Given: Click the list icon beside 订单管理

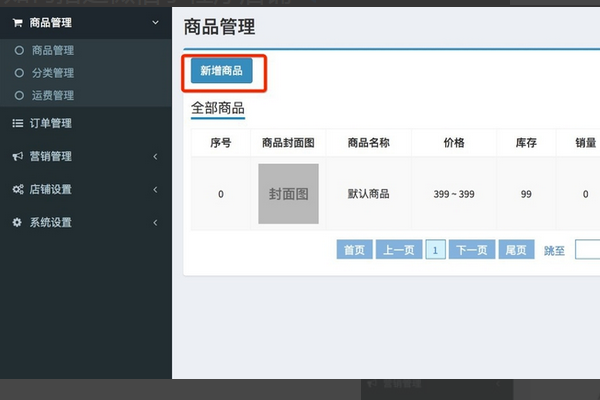Looking at the screenshot, I should coord(17,123).
